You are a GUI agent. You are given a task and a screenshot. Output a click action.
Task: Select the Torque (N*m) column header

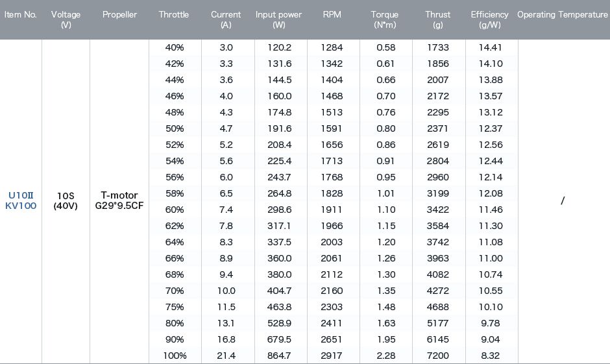[x=385, y=19]
